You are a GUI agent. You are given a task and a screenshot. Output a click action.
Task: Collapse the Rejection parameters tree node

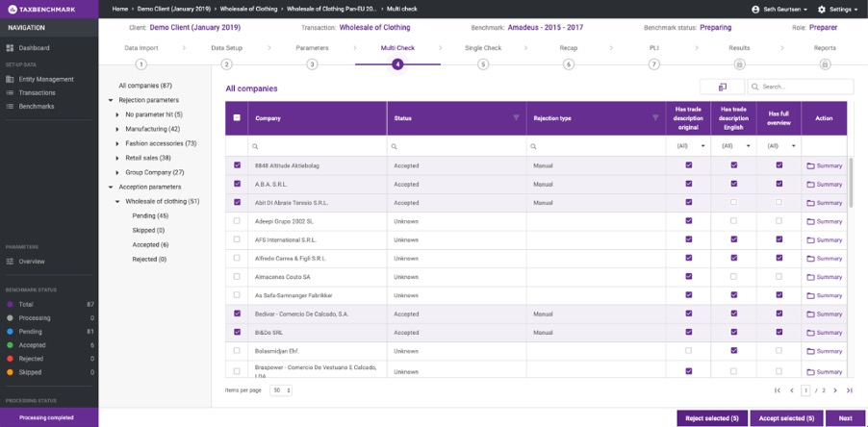[x=111, y=101]
